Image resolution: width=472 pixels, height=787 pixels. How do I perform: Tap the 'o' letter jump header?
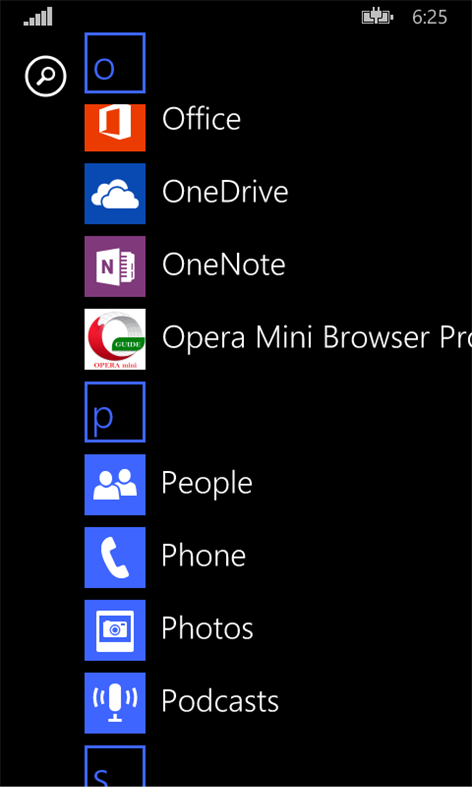tap(115, 63)
